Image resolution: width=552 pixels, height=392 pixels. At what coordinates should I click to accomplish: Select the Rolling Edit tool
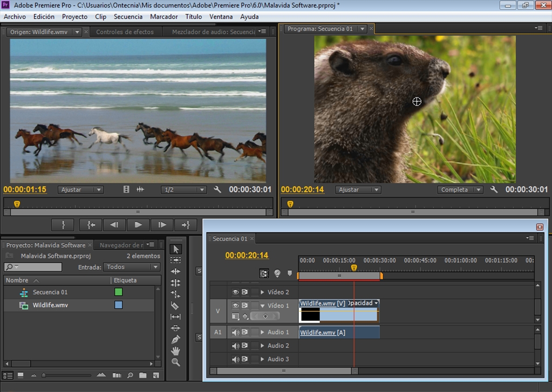point(176,283)
